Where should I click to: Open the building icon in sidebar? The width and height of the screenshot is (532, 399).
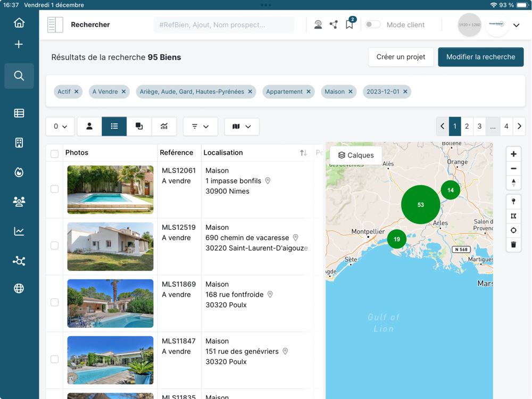19,143
